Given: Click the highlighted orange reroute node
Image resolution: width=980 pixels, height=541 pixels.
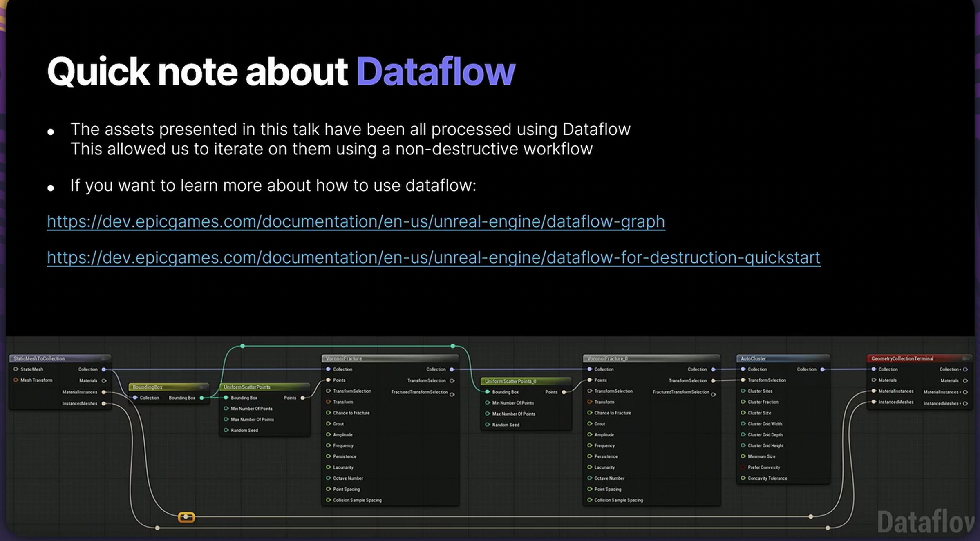Looking at the screenshot, I should click(186, 517).
